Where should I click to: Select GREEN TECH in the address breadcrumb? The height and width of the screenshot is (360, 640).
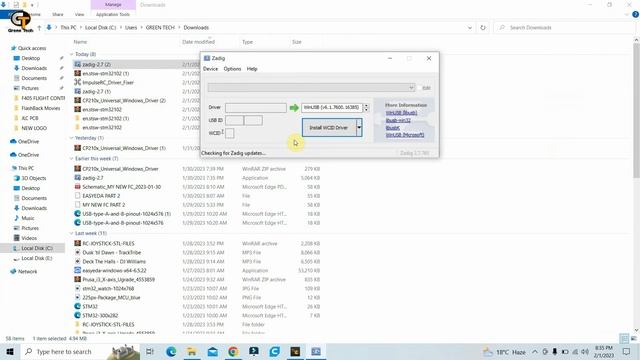pyautogui.click(x=160, y=28)
